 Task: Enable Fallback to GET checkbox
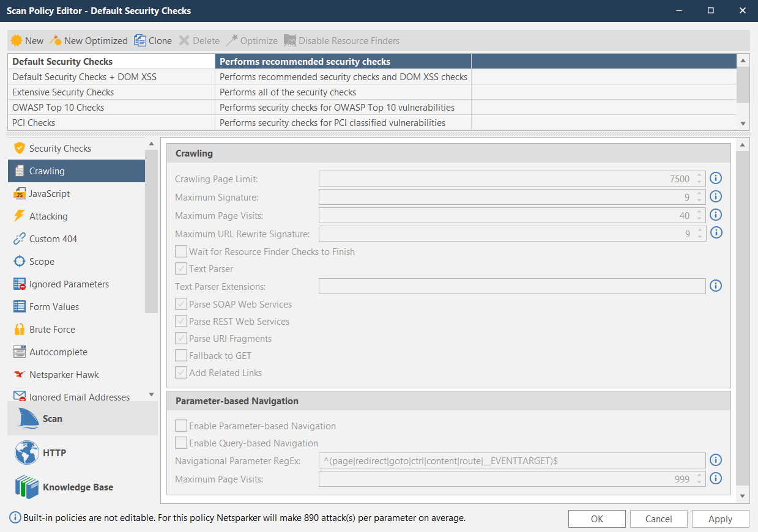click(x=181, y=355)
